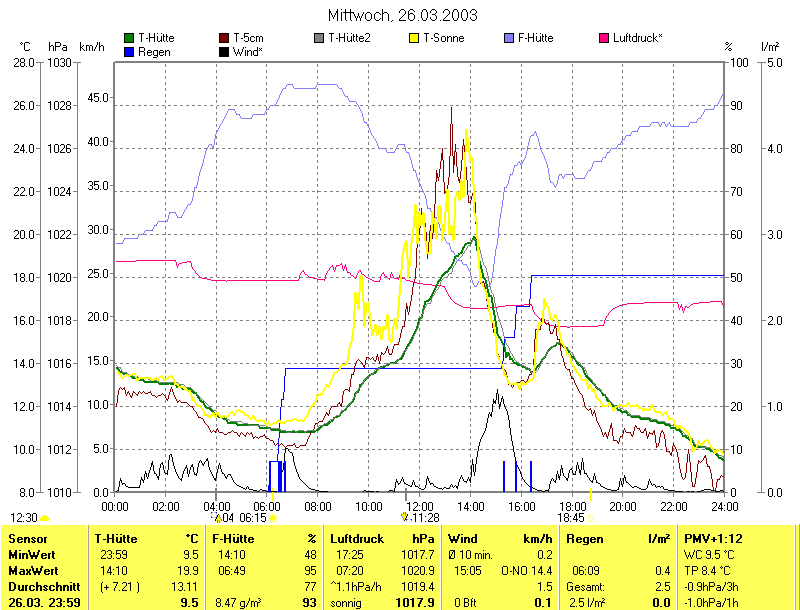Click the solar noon marker at 11:28

click(404, 517)
